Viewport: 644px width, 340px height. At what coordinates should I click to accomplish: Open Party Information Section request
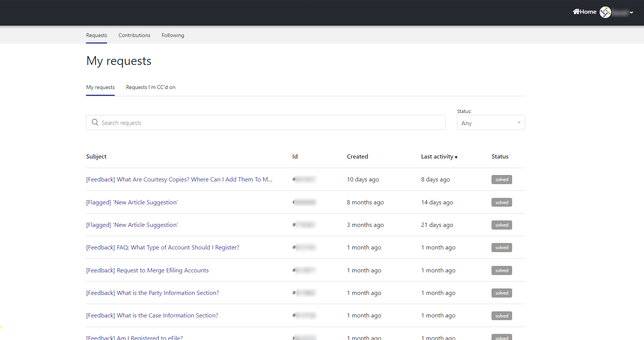pyautogui.click(x=152, y=293)
